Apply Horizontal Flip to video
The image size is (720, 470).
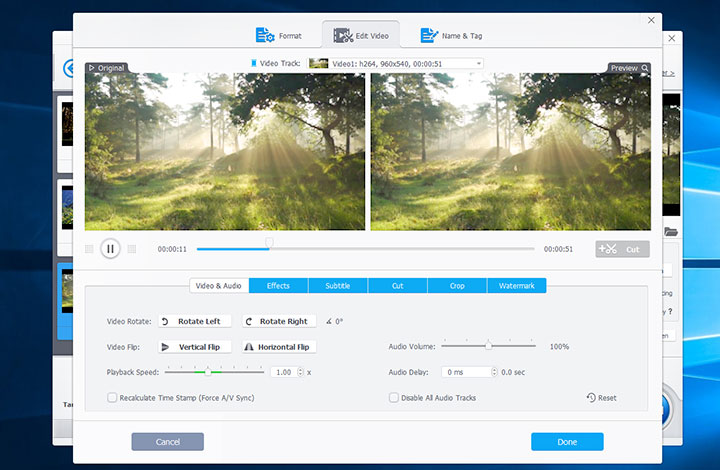coord(276,347)
